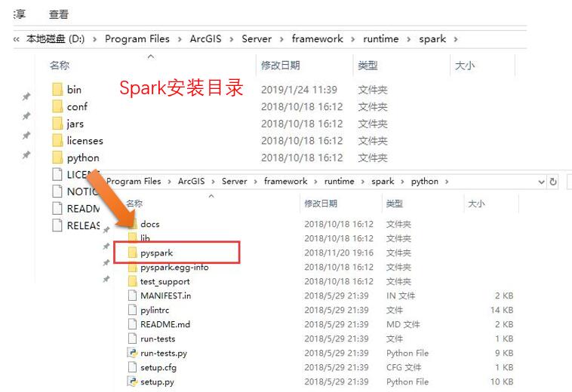Open the jars folder icon
The image size is (572, 392).
(x=57, y=124)
